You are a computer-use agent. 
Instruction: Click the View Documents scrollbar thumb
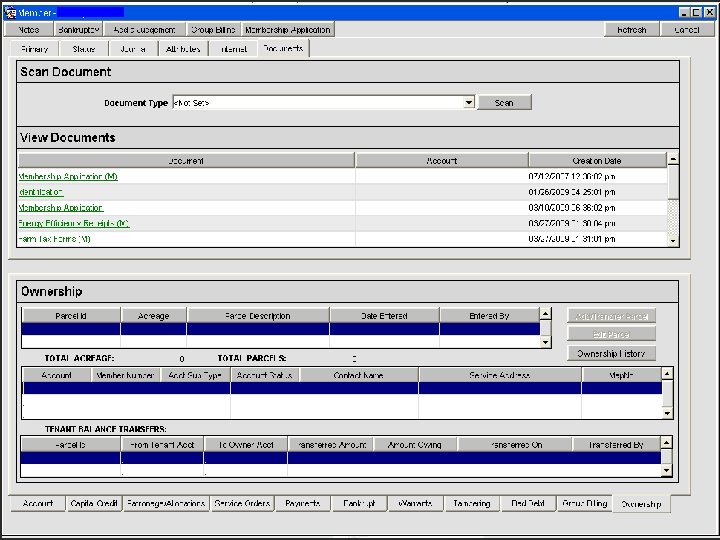673,182
